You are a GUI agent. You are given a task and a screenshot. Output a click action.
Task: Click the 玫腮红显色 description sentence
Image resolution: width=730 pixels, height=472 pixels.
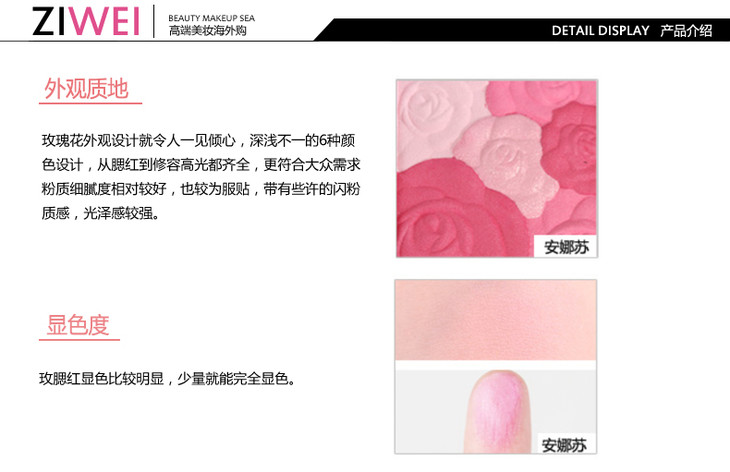168,378
